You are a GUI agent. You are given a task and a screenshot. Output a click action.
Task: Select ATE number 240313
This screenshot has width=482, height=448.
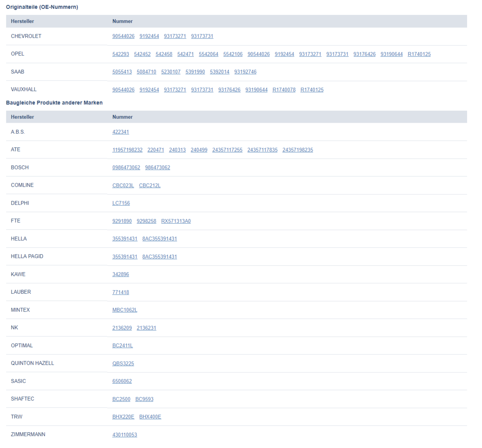177,150
